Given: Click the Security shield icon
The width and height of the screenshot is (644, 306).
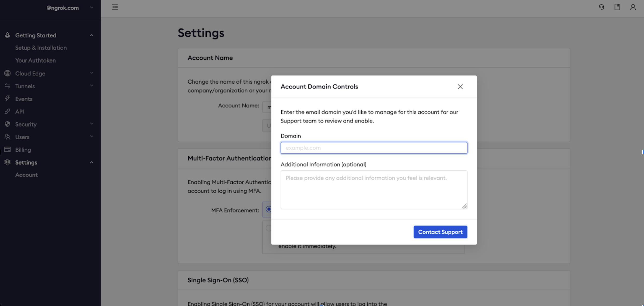Looking at the screenshot, I should tap(7, 124).
